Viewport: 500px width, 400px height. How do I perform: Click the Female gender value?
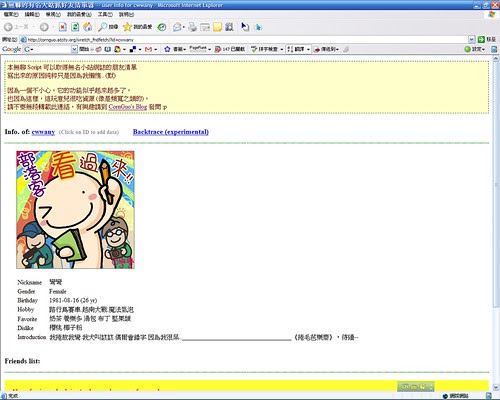tap(58, 291)
